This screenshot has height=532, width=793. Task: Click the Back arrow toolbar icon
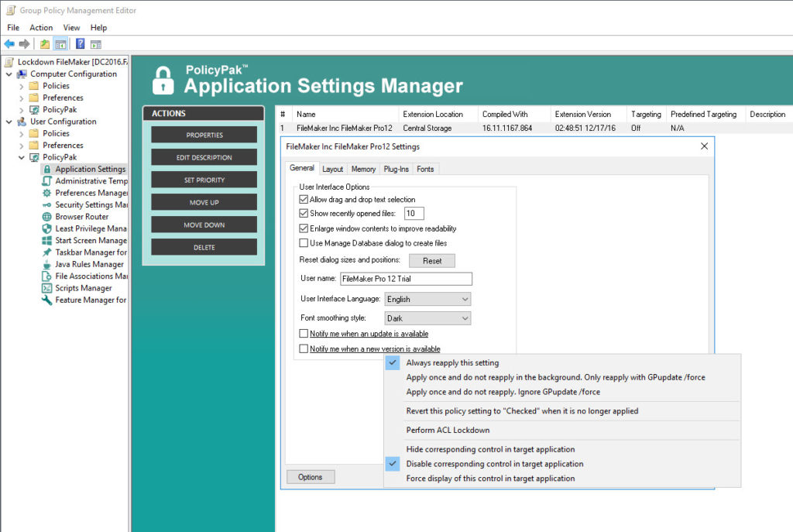click(x=9, y=44)
